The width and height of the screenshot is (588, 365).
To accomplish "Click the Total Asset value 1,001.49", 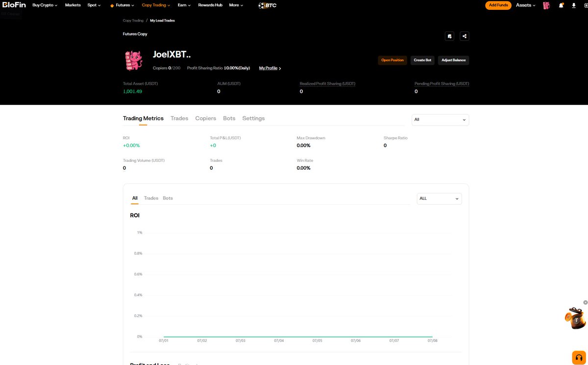I will pos(132,91).
